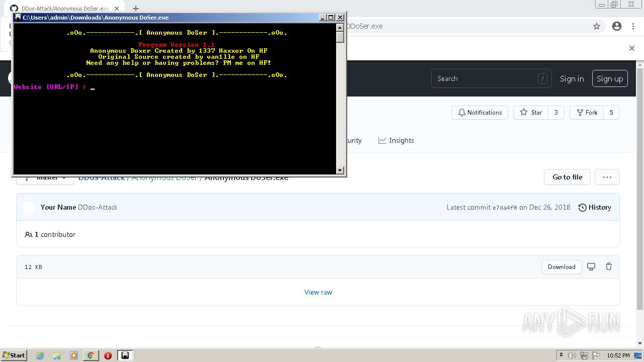The height and width of the screenshot is (362, 644).
Task: Click the Sign up button
Action: (610, 78)
